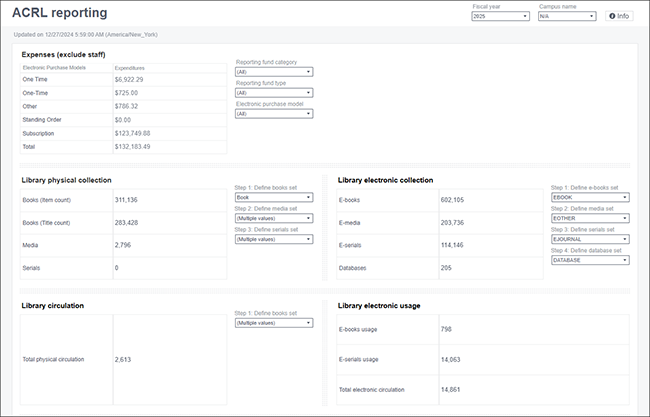Open the DATABASE set dropdown

(x=590, y=260)
